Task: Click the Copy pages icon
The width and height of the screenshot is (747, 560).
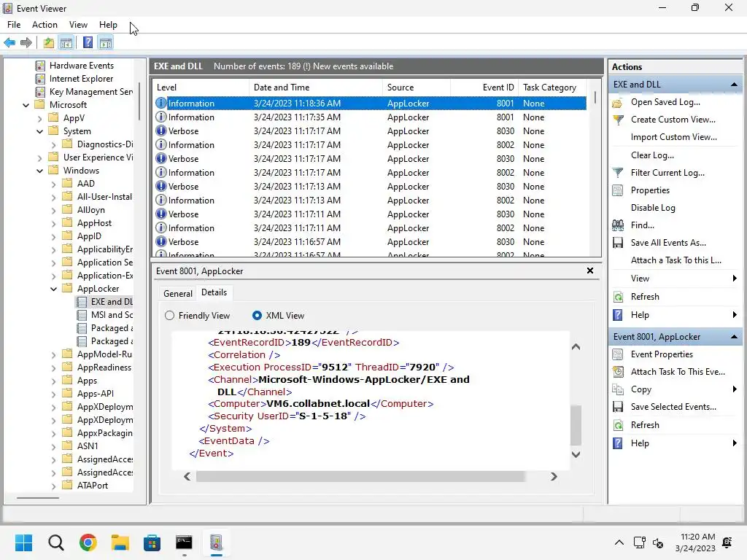Action: [617, 389]
